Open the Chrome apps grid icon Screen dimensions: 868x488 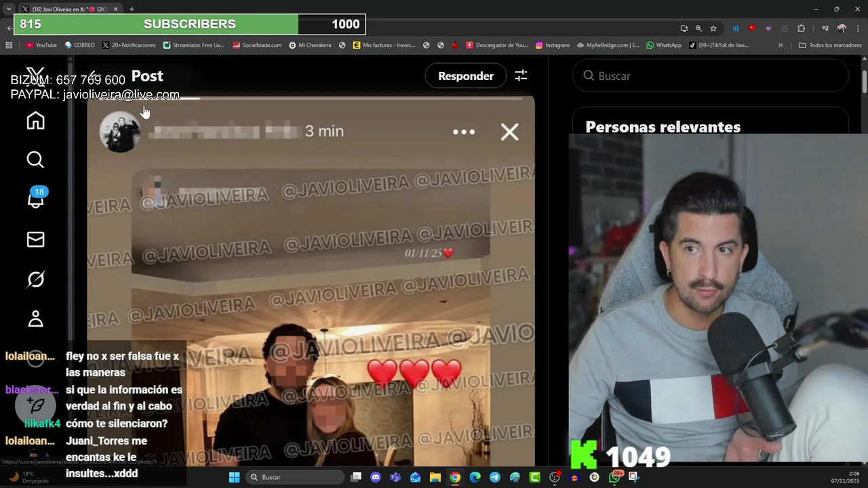[x=9, y=45]
